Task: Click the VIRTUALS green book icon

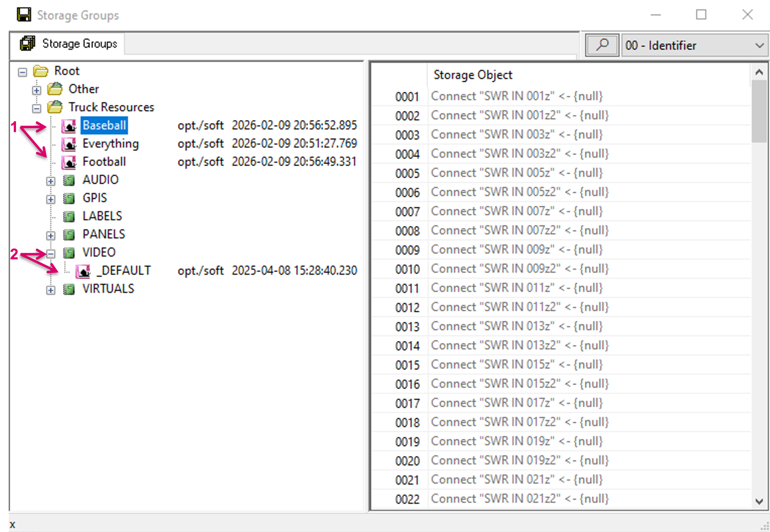Action: tap(69, 289)
